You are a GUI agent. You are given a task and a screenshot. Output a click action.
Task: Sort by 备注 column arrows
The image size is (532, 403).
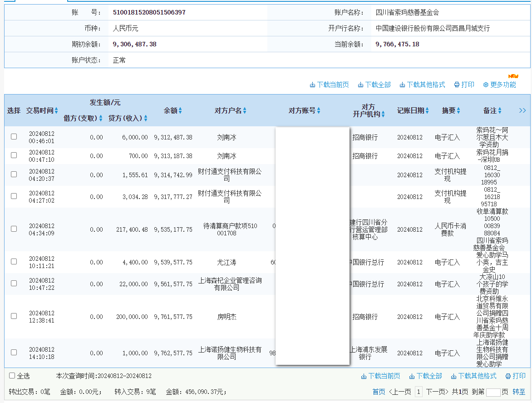coord(500,110)
